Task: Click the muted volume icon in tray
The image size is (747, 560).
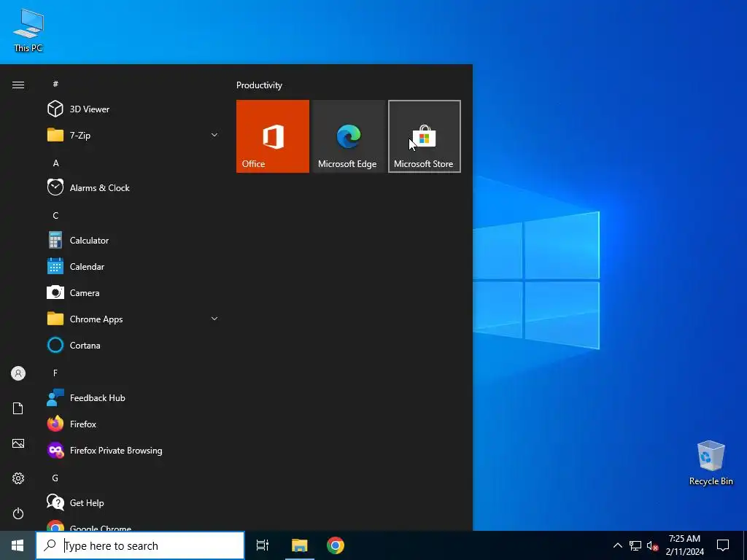Action: click(652, 545)
